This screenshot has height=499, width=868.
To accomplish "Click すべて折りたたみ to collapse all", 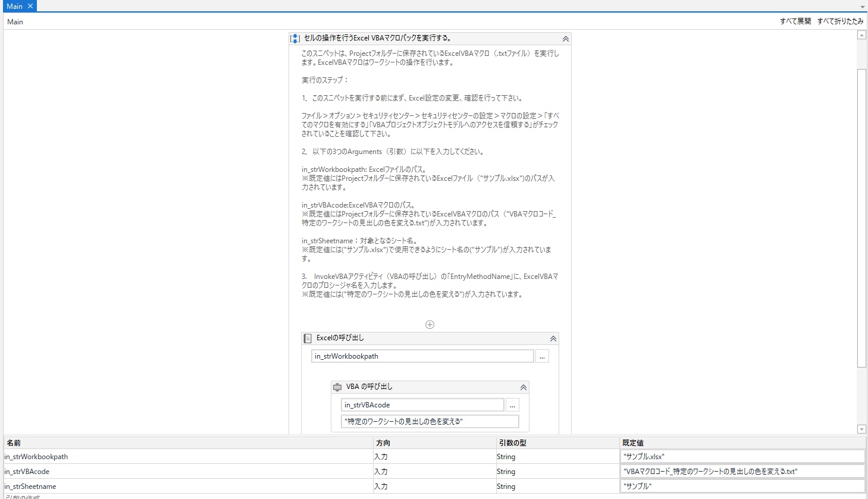I will pyautogui.click(x=840, y=21).
